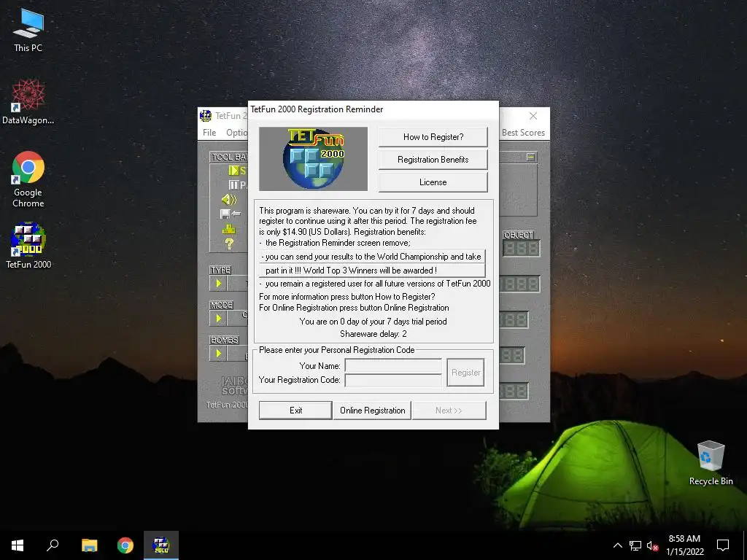Open File Explorer from the taskbar
This screenshot has width=747, height=560.
pyautogui.click(x=89, y=545)
